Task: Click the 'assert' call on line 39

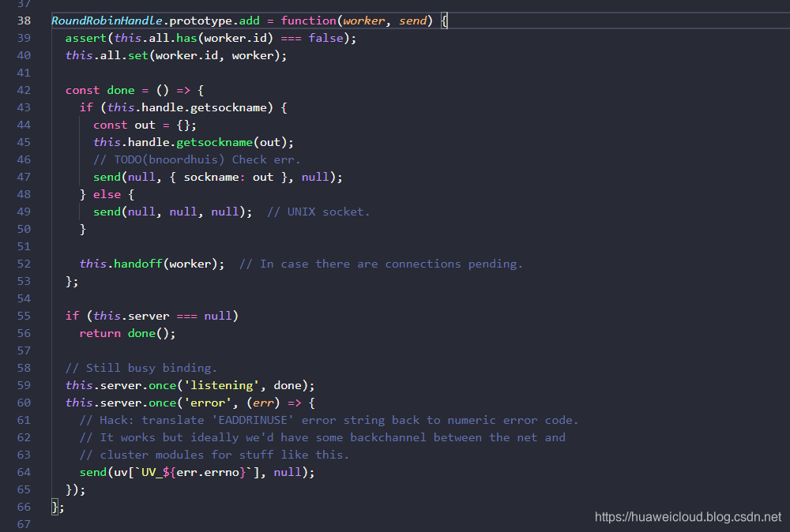Action: [86, 38]
